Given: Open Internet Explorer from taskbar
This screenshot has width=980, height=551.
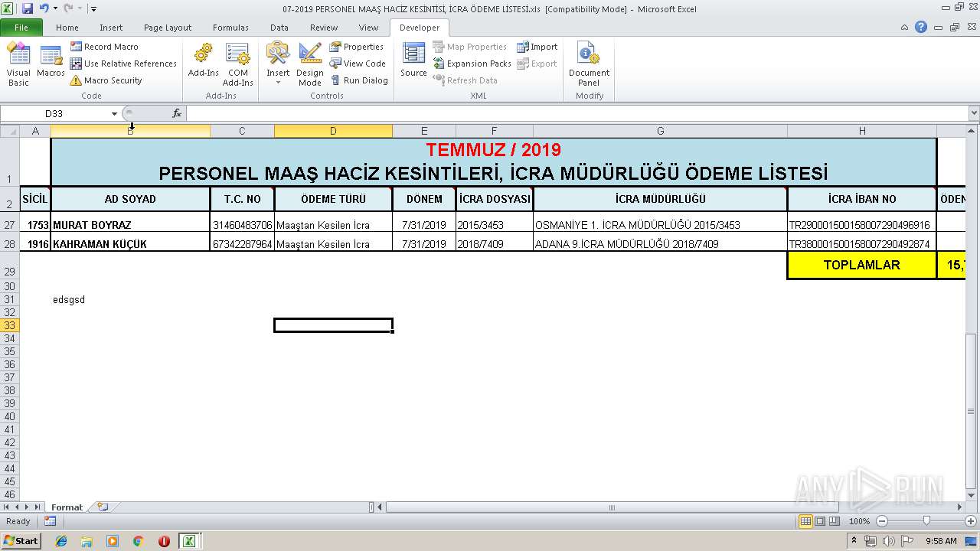Looking at the screenshot, I should 61,541.
